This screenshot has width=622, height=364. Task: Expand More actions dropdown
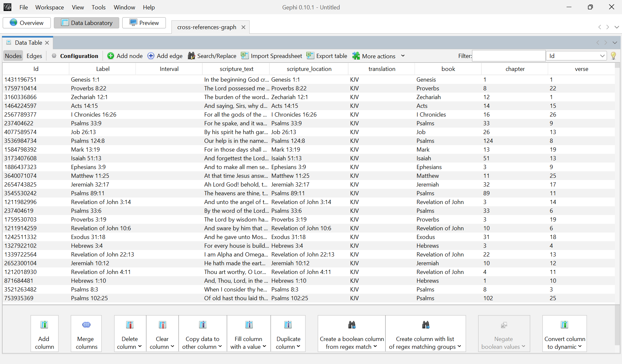403,56
